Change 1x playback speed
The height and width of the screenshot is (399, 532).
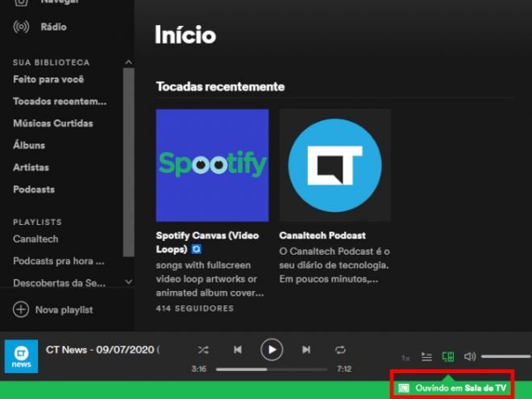tap(405, 358)
